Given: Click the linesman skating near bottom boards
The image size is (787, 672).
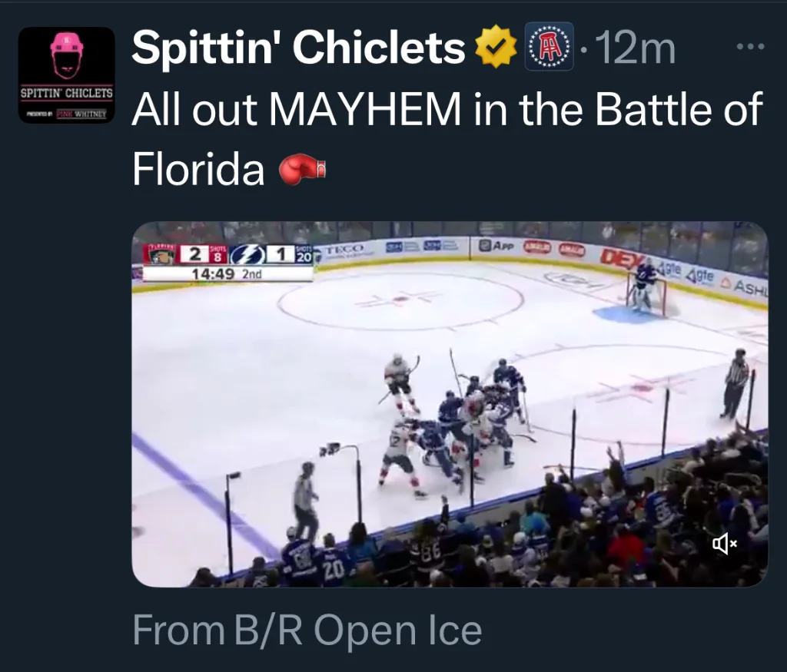Looking at the screenshot, I should (305, 501).
